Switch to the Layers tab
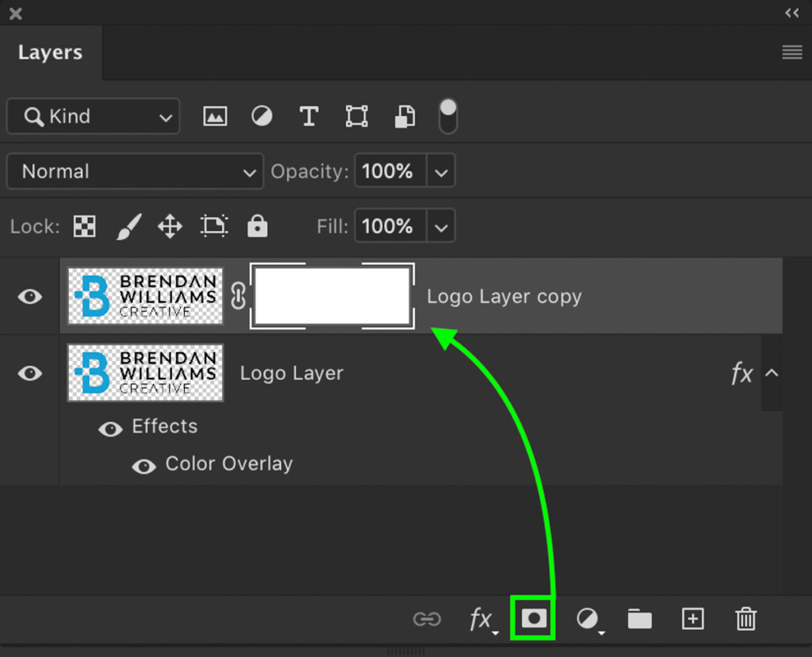This screenshot has width=812, height=657. (50, 52)
